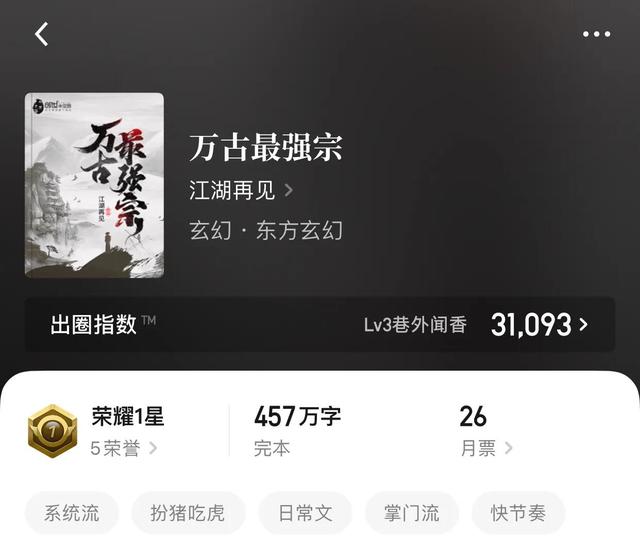Select the 掌门流 tag

[x=411, y=513]
